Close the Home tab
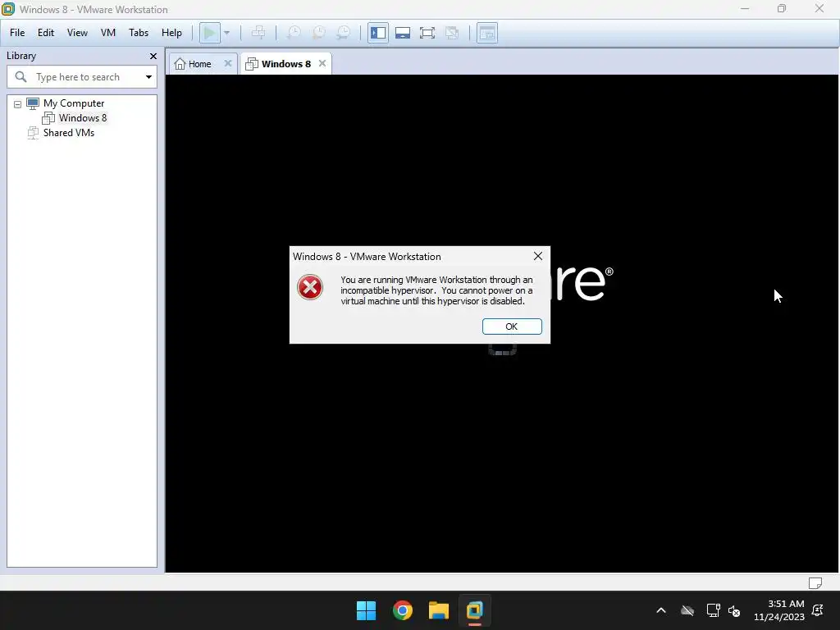The image size is (840, 630). (x=228, y=63)
